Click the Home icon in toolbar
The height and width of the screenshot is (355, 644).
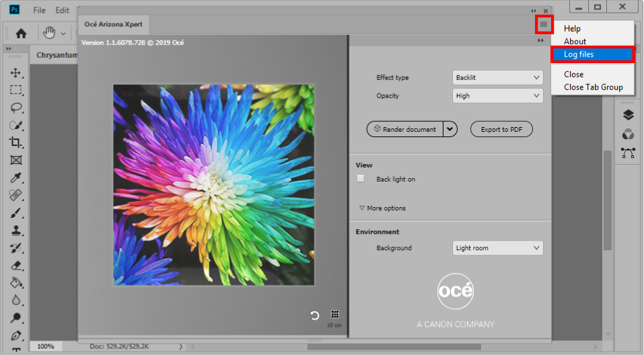click(x=22, y=33)
